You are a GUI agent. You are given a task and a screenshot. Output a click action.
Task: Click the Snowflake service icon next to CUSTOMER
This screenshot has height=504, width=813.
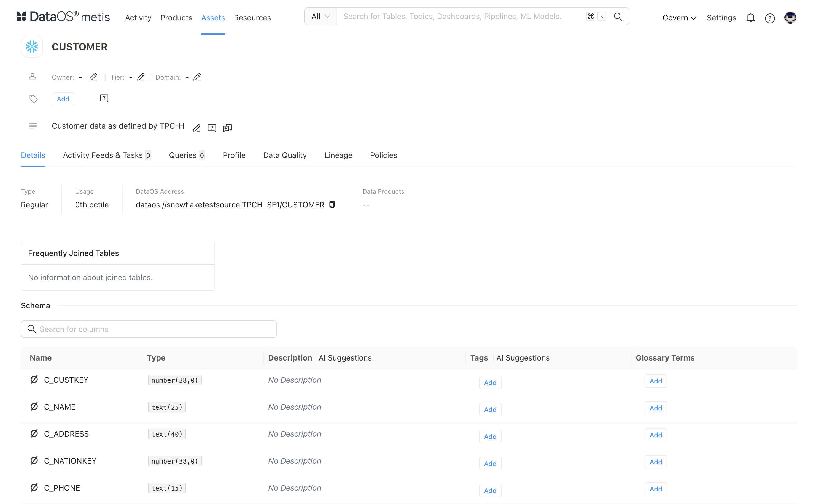pyautogui.click(x=32, y=47)
